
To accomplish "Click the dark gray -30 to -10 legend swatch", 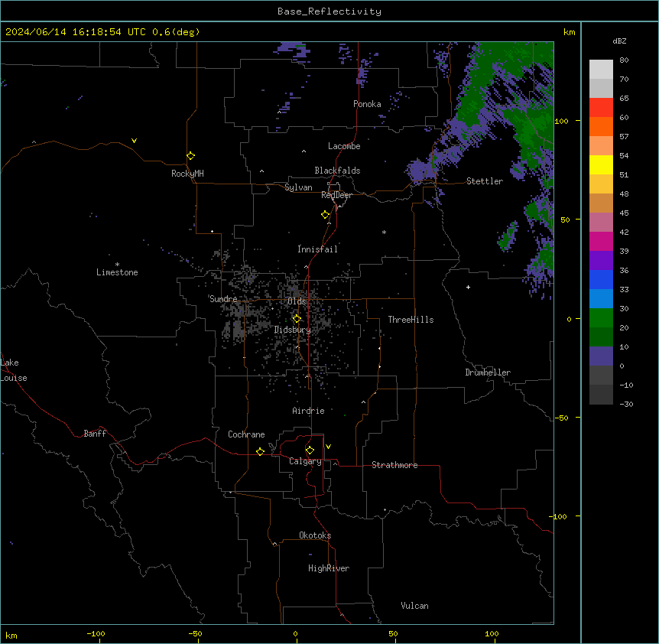I will (x=601, y=395).
